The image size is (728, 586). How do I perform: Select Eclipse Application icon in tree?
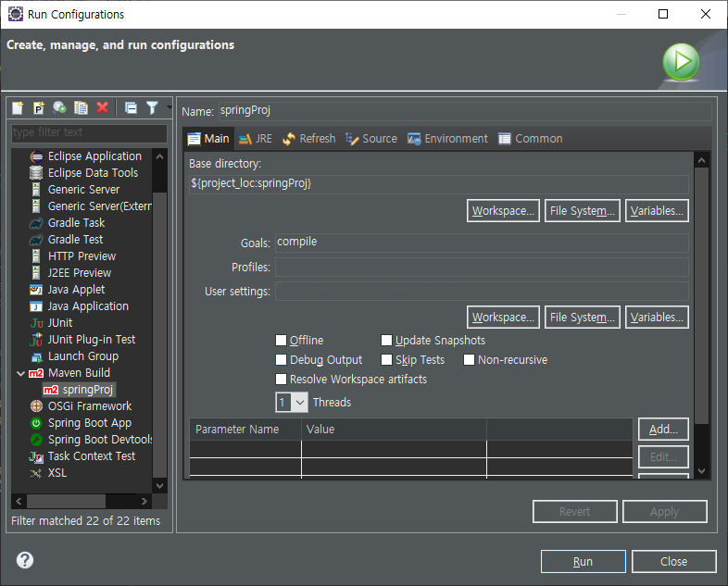click(x=36, y=156)
